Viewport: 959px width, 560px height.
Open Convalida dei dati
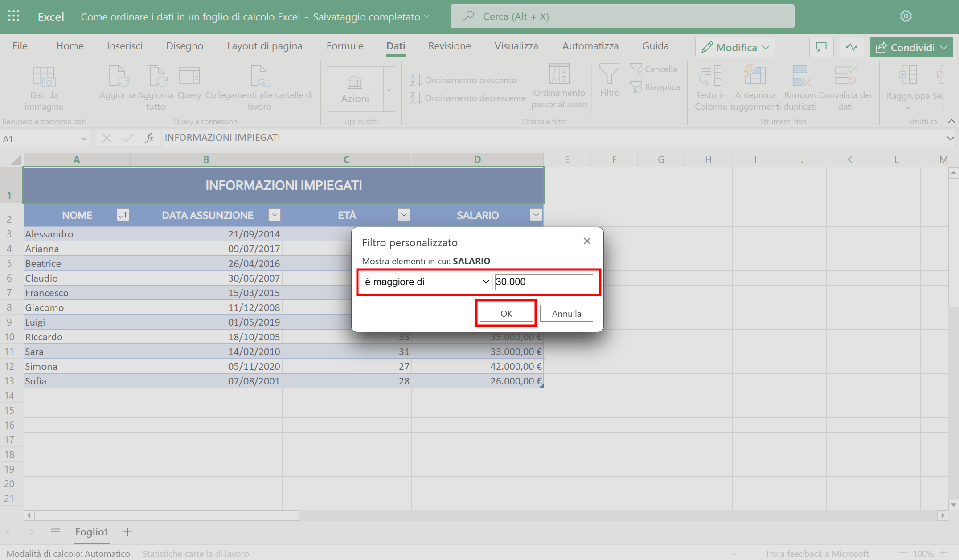(x=845, y=85)
